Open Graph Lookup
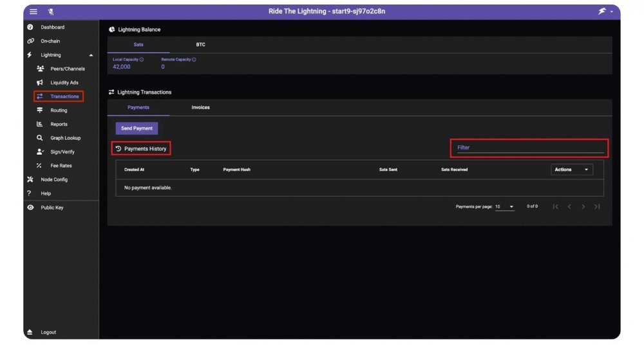644x345 pixels. 66,138
